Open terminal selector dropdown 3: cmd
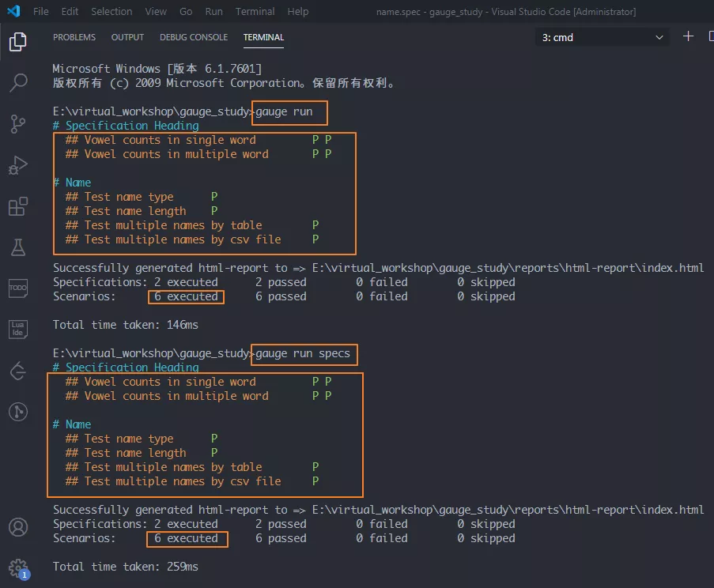Screen dimensions: 714x588 pos(602,37)
